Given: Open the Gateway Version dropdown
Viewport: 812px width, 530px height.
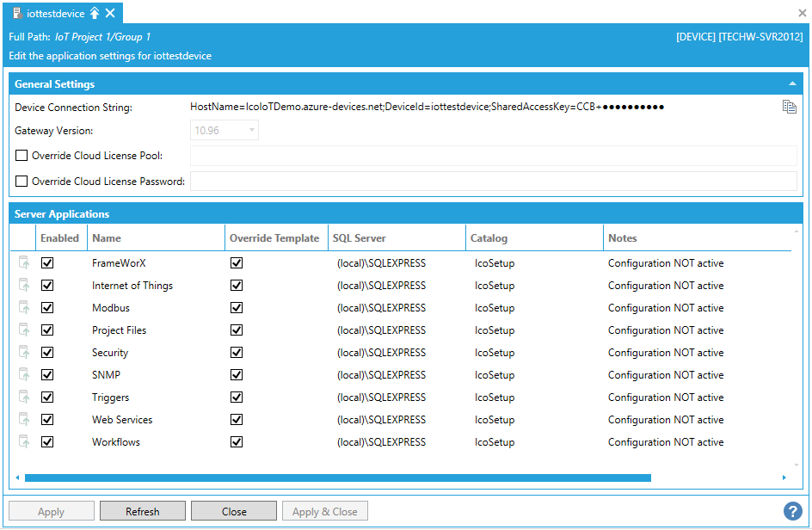Looking at the screenshot, I should pyautogui.click(x=251, y=131).
